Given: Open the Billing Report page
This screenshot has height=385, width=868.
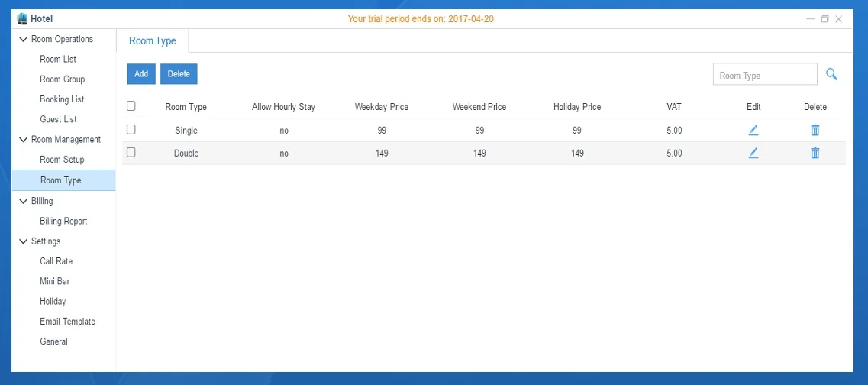Looking at the screenshot, I should tap(63, 222).
